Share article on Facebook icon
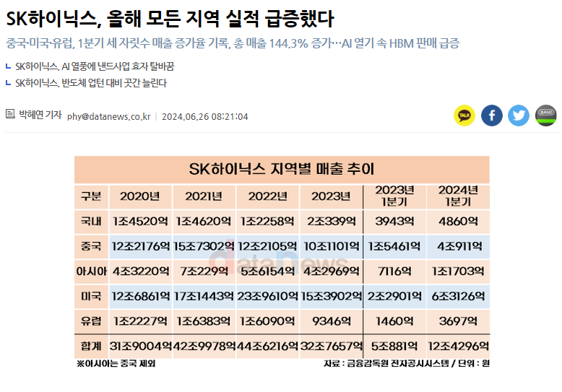Screen dimensions: 562x392 click(x=491, y=116)
